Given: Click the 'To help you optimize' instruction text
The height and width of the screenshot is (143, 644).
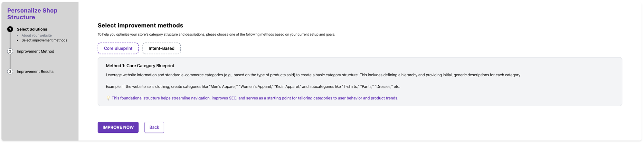Looking at the screenshot, I should (x=216, y=34).
